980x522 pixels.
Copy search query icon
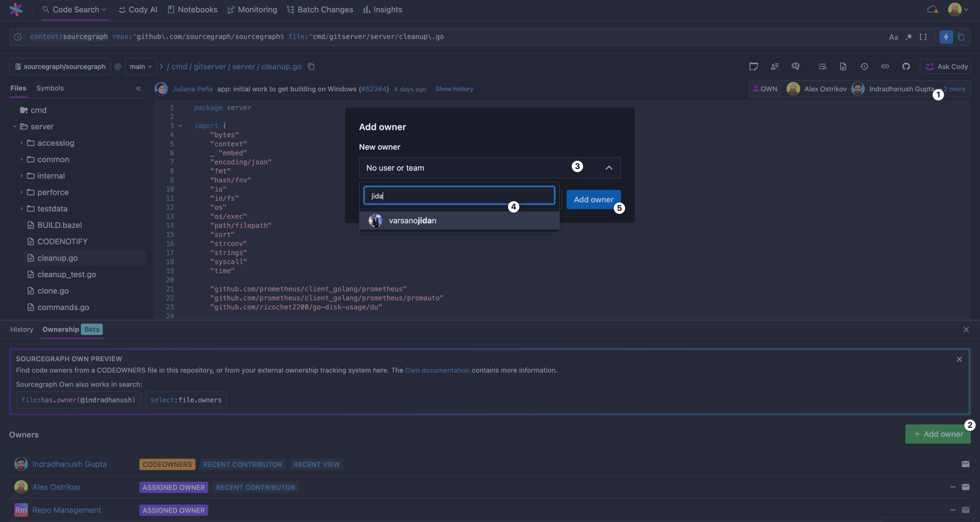click(961, 37)
